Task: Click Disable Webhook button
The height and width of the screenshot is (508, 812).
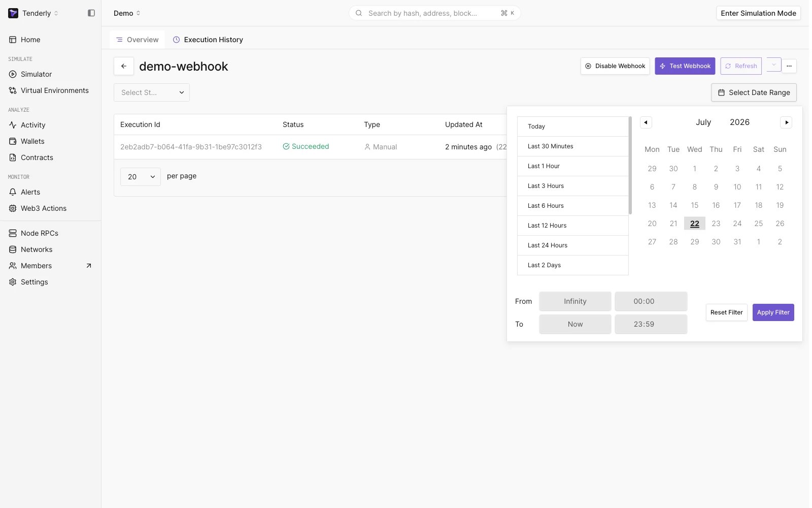Action: tap(615, 66)
